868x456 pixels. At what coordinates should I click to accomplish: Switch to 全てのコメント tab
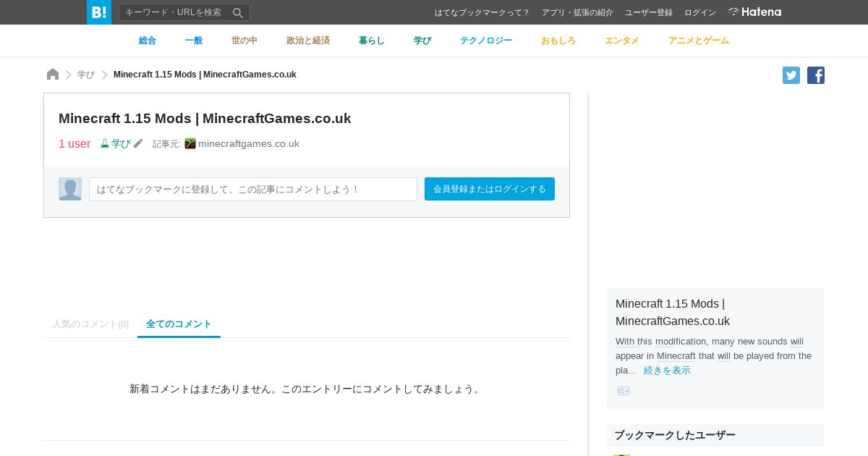point(179,324)
